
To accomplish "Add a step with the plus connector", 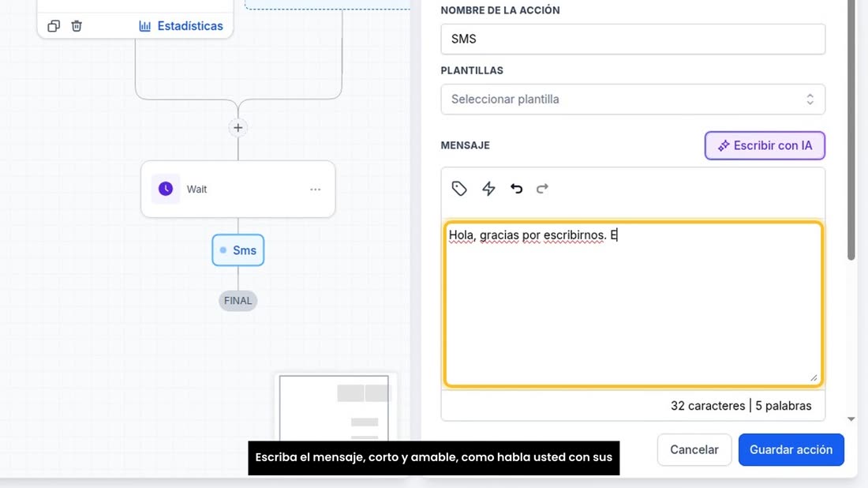I will click(238, 128).
